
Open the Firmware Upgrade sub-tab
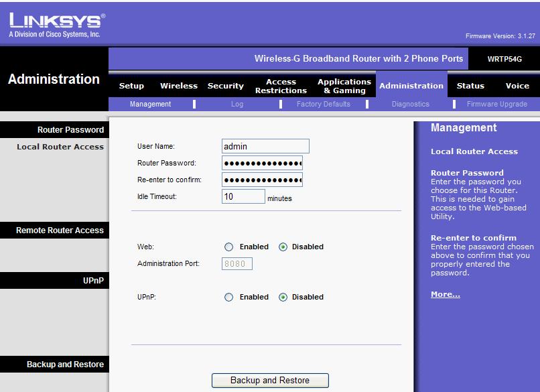497,104
